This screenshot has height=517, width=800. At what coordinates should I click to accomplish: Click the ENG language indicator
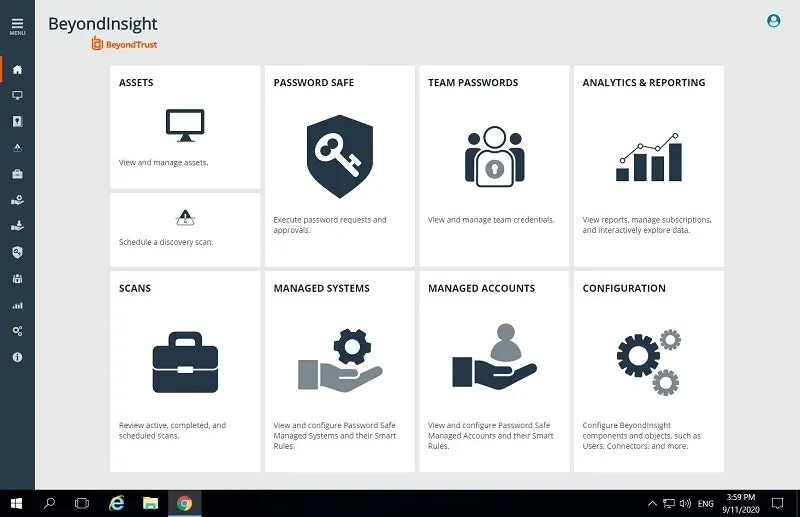pyautogui.click(x=706, y=504)
